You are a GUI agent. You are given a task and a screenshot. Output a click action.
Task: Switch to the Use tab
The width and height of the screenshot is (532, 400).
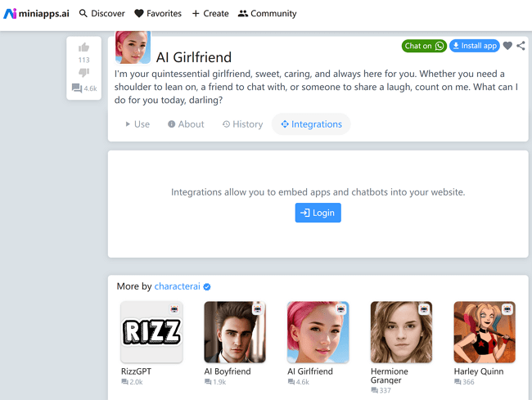tap(137, 124)
